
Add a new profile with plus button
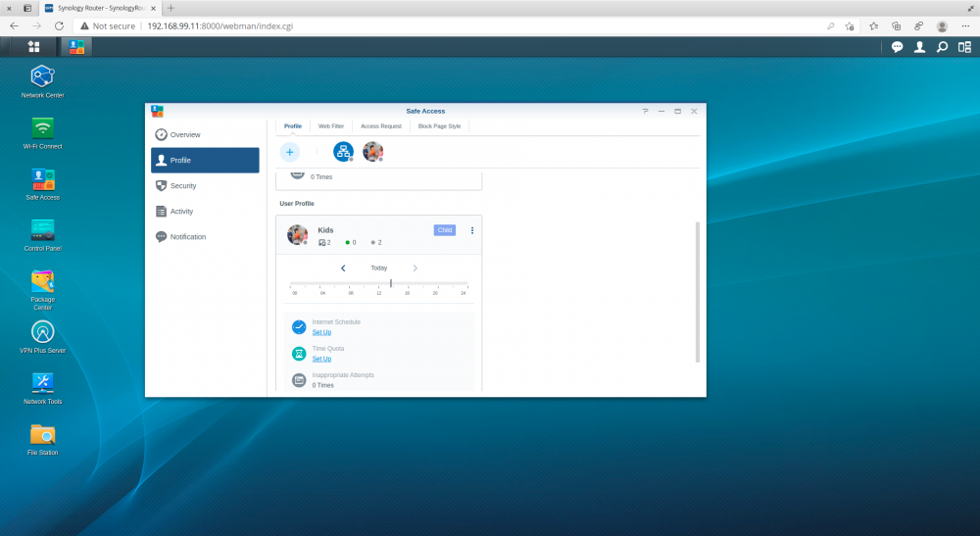coord(289,152)
